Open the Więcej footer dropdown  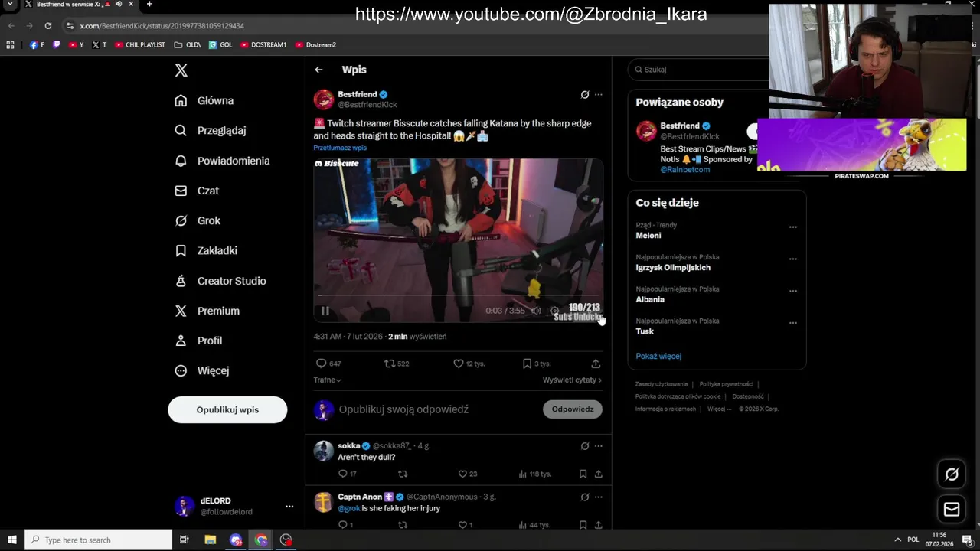point(720,409)
